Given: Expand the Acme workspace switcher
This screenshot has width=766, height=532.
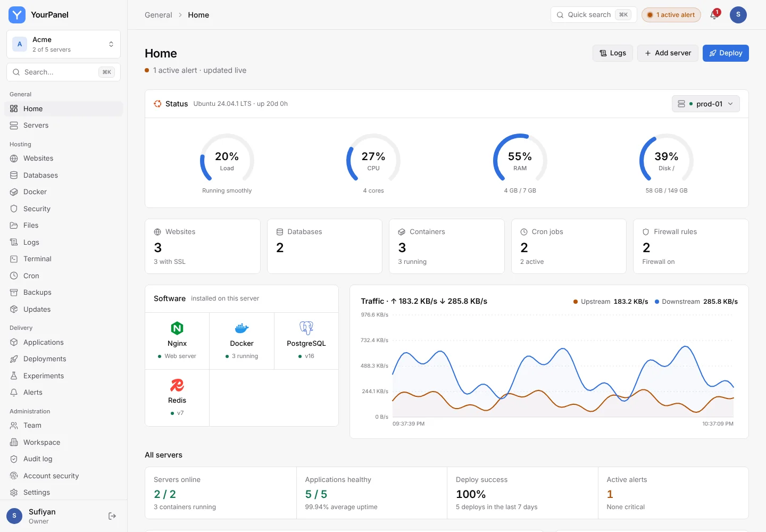Looking at the screenshot, I should 63,44.
